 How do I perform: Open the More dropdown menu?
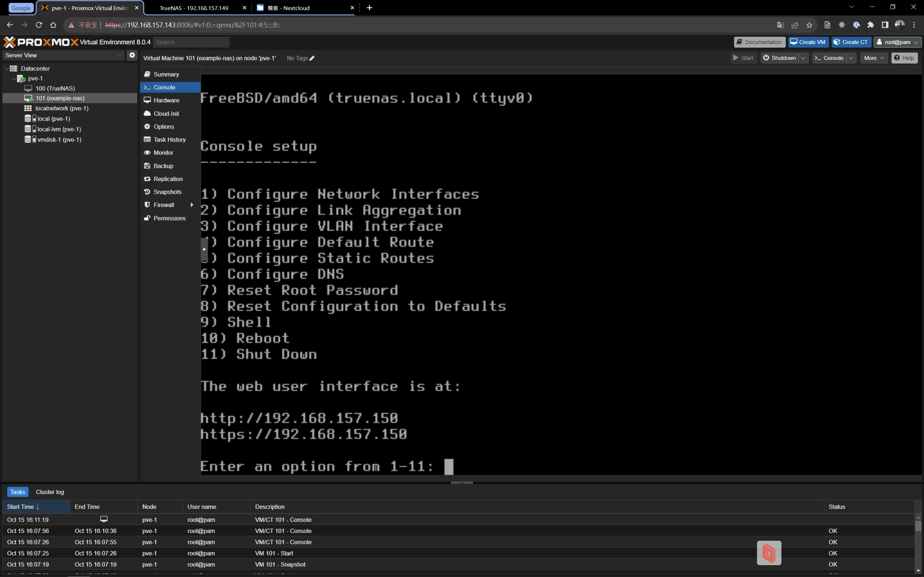[x=874, y=58]
